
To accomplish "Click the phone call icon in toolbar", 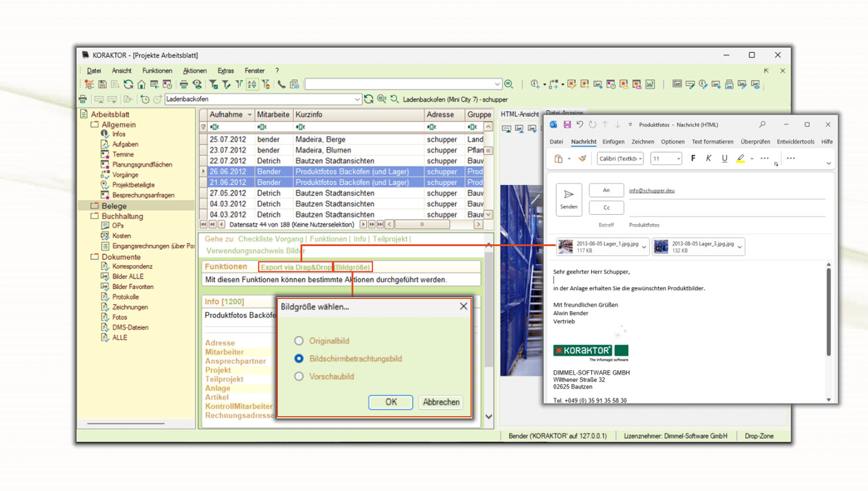I will pos(281,84).
